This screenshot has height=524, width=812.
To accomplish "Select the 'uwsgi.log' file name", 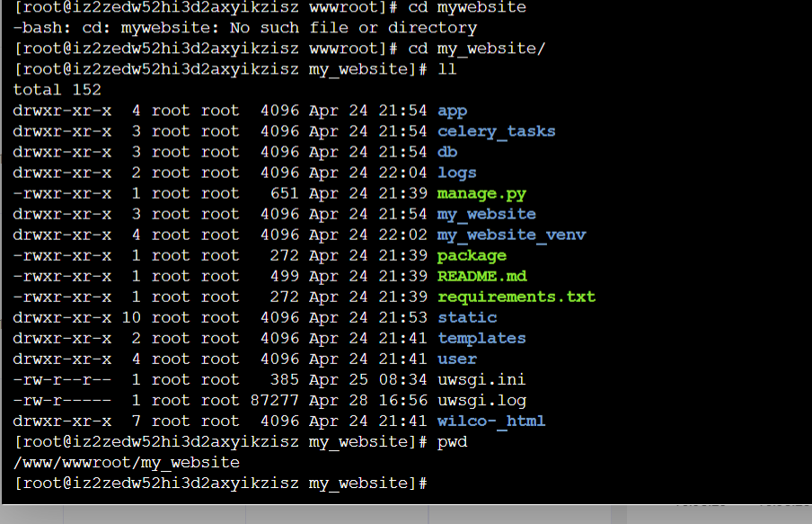I will 481,401.
